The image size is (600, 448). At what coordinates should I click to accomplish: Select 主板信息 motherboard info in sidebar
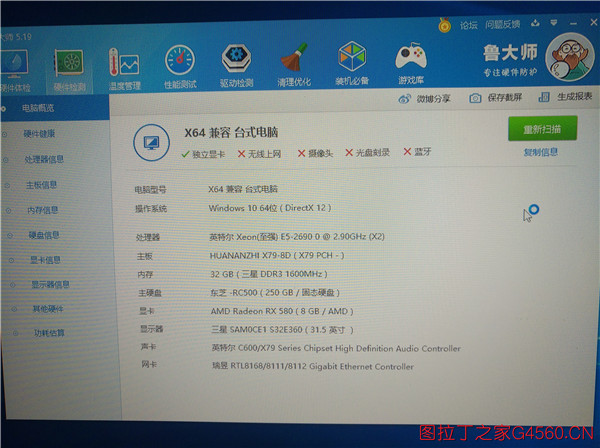click(x=41, y=185)
